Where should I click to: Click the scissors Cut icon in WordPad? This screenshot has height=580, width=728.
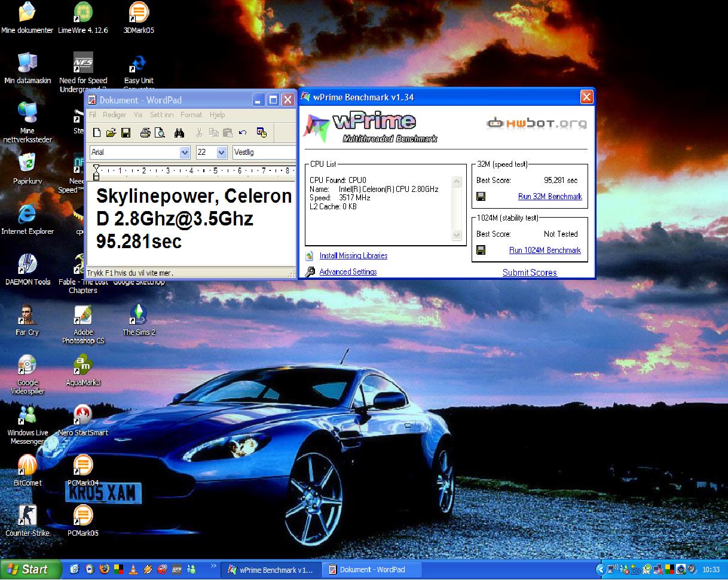tap(199, 133)
